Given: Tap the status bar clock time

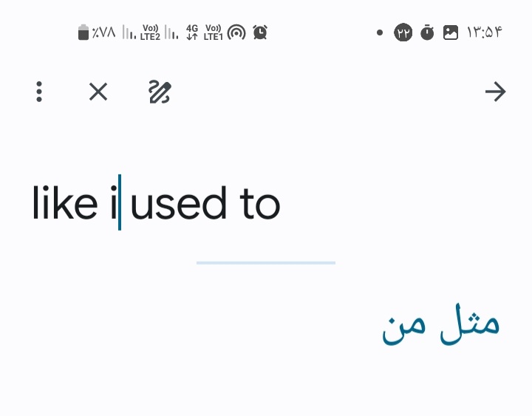Looking at the screenshot, I should [484, 33].
